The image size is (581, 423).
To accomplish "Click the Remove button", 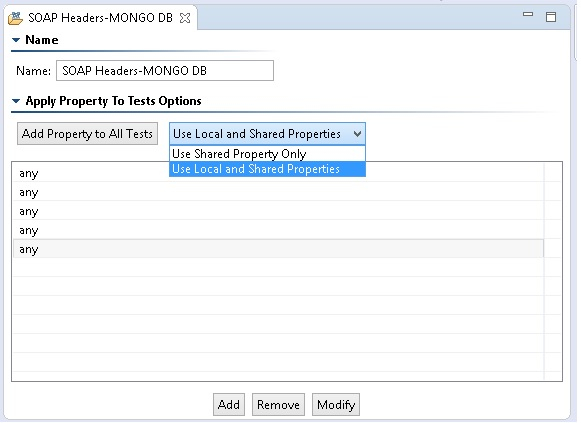I will point(278,404).
